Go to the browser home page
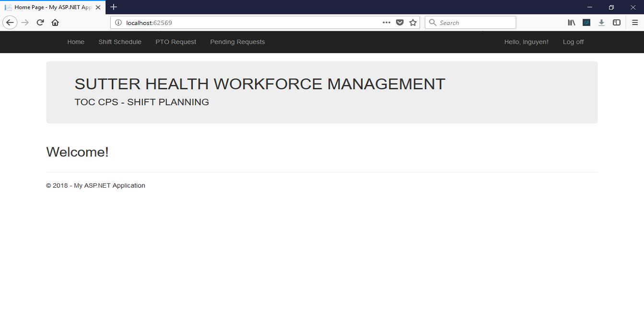 [55, 23]
